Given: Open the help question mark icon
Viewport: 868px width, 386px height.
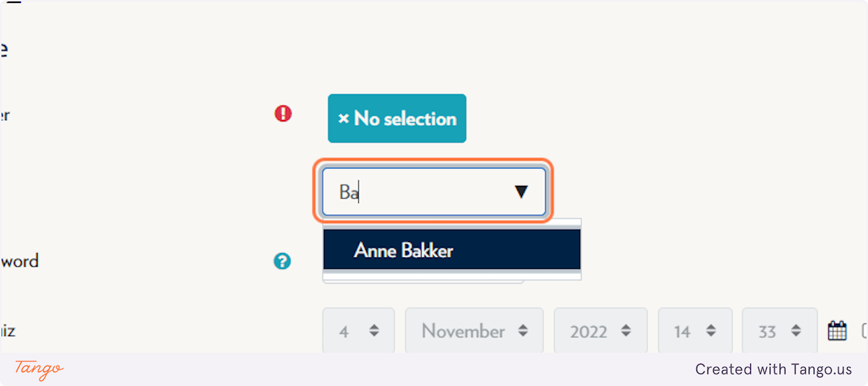Looking at the screenshot, I should [282, 261].
